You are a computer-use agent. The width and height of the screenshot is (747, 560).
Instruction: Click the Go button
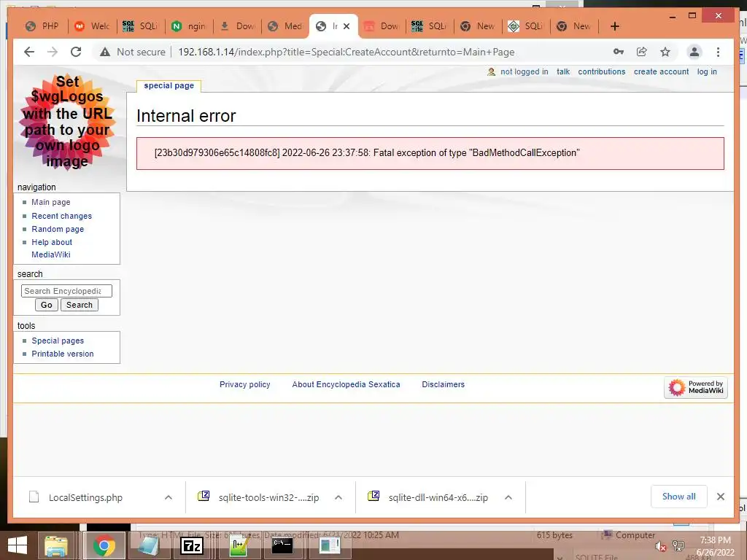[47, 305]
